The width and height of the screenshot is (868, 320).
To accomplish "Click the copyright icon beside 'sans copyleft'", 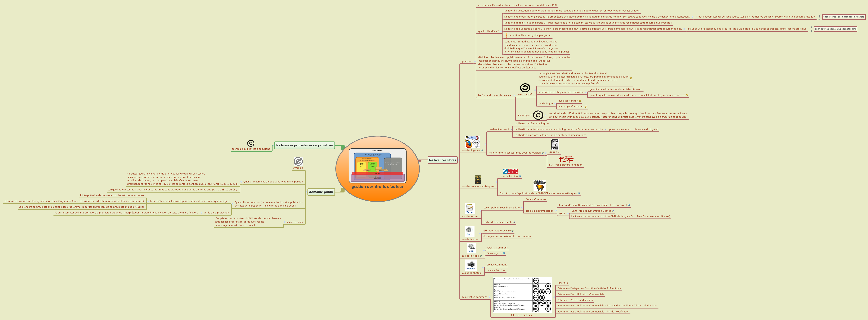I will point(538,115).
